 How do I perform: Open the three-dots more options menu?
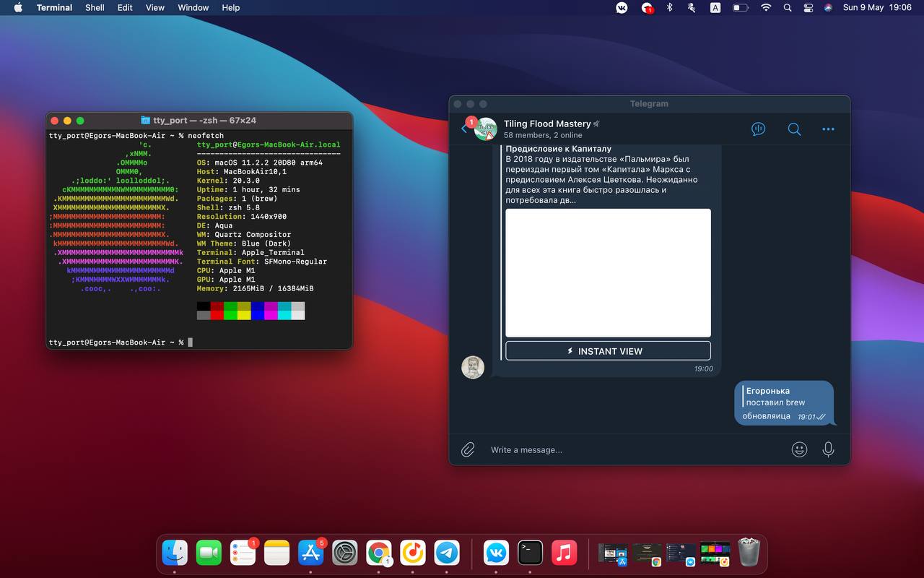(828, 129)
